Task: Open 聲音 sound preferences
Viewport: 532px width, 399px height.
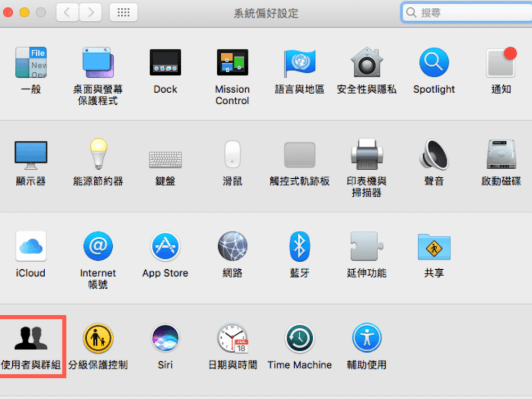Action: click(434, 154)
